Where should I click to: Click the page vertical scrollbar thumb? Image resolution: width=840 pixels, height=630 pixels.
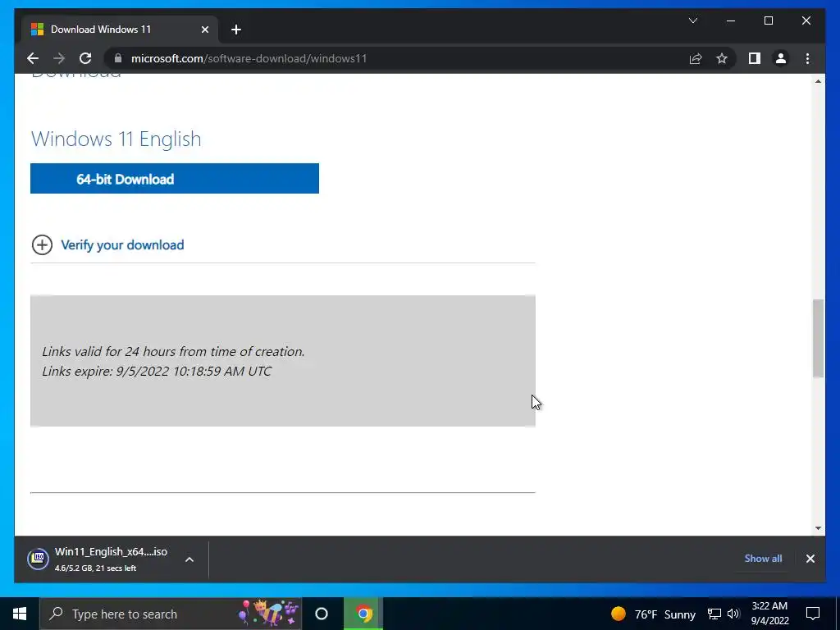818,338
